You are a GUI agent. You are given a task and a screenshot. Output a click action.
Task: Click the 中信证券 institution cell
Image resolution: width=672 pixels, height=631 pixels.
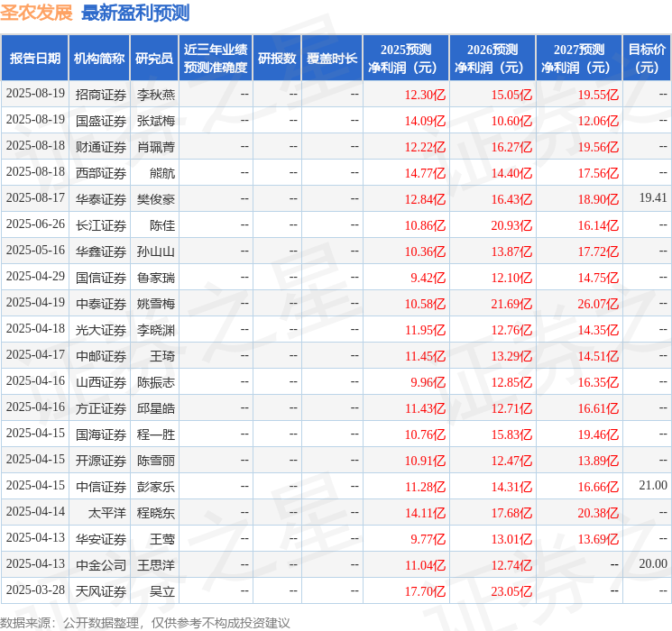[x=101, y=486]
